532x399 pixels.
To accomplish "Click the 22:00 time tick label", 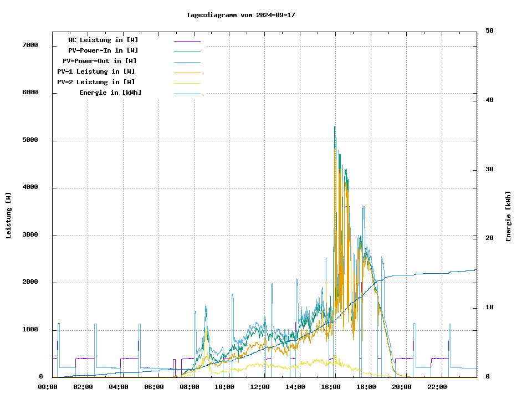I will (x=437, y=387).
